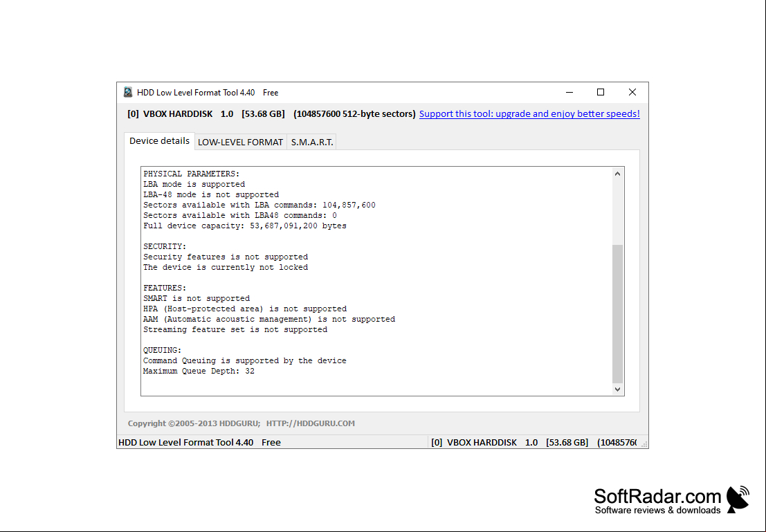Click the 'QUEUING:' heading
Screen dimensions: 766x532
[x=162, y=350]
